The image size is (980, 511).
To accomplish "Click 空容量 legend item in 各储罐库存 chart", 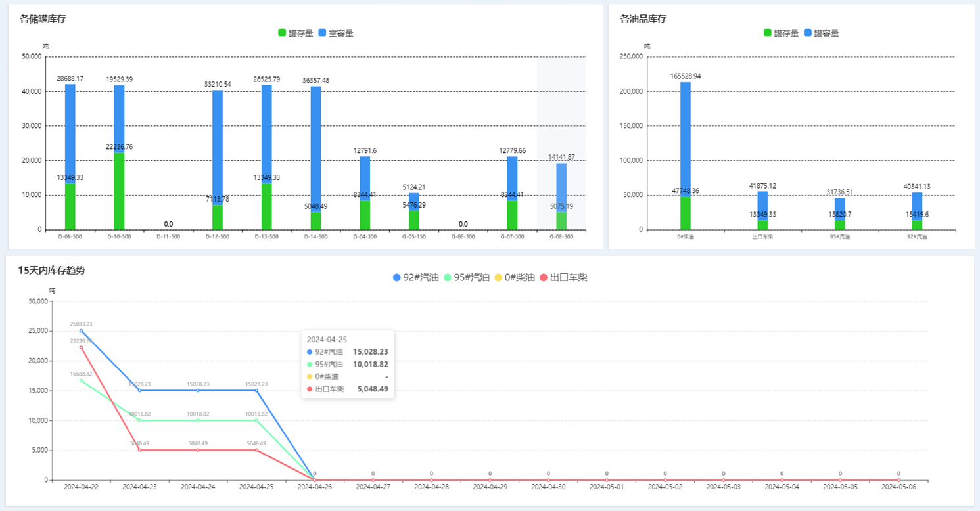I will pos(335,33).
